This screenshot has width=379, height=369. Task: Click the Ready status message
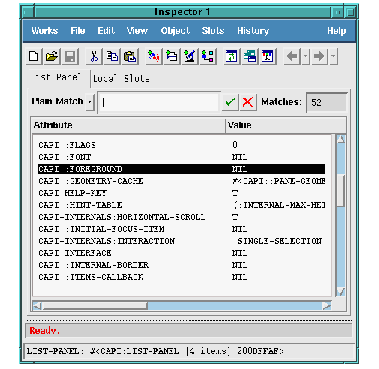[44, 331]
